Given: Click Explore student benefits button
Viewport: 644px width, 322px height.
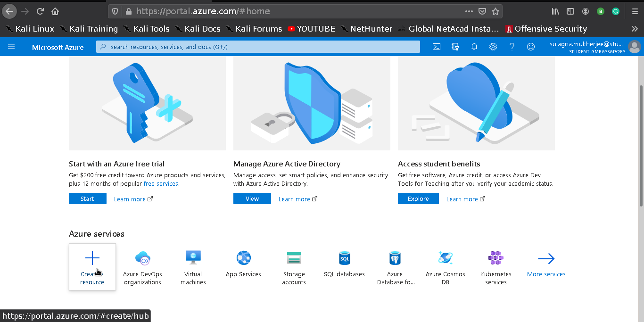Looking at the screenshot, I should pyautogui.click(x=418, y=198).
